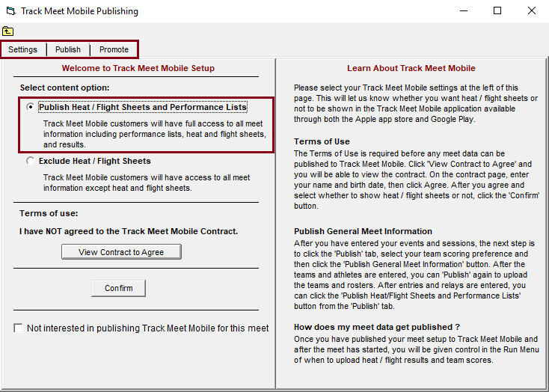Click the 'Terms of Use' heading on right
549x392 pixels.
[322, 141]
